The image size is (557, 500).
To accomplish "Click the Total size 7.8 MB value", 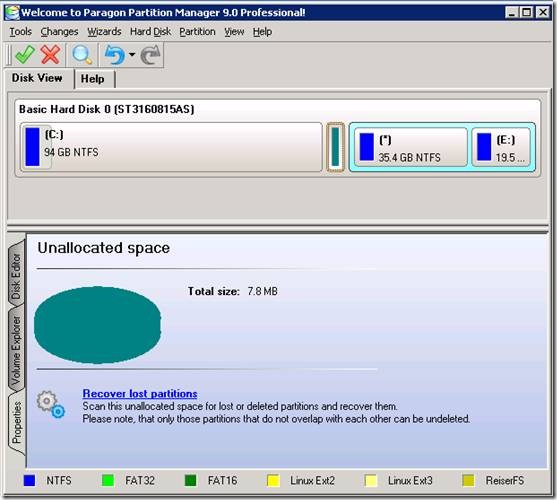I will coord(263,291).
